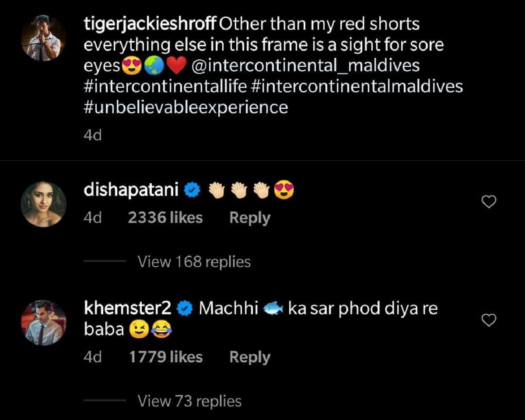Click khemster2's verified badge
This screenshot has height=420, width=525.
pyautogui.click(x=184, y=309)
